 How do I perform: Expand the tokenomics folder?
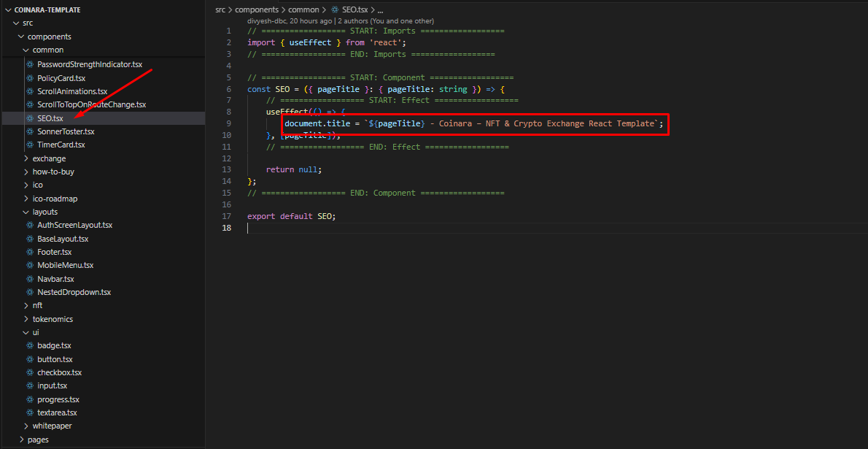click(26, 319)
